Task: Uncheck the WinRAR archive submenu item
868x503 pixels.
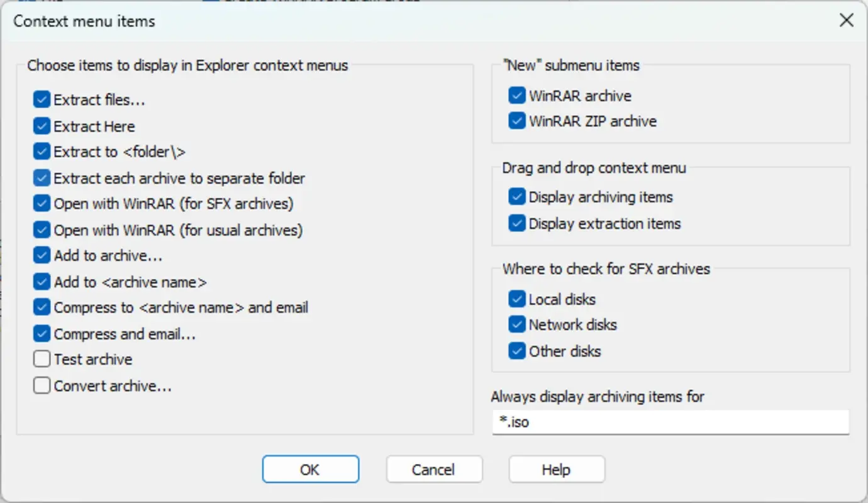Action: pos(516,96)
